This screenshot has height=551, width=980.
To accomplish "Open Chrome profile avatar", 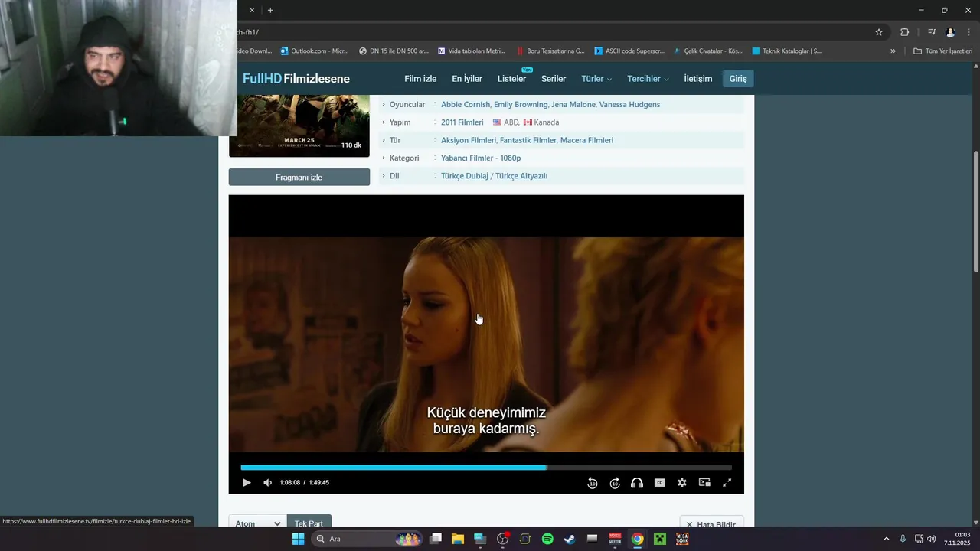I will point(950,32).
